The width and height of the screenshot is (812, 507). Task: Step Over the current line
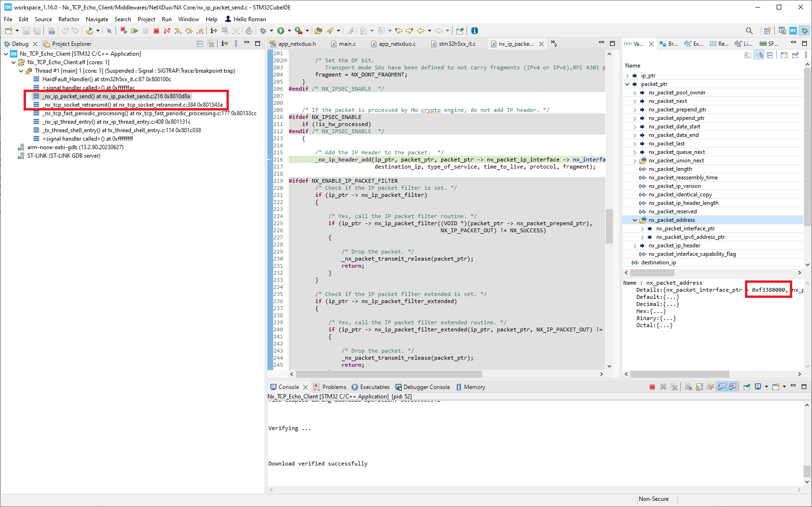(189, 31)
